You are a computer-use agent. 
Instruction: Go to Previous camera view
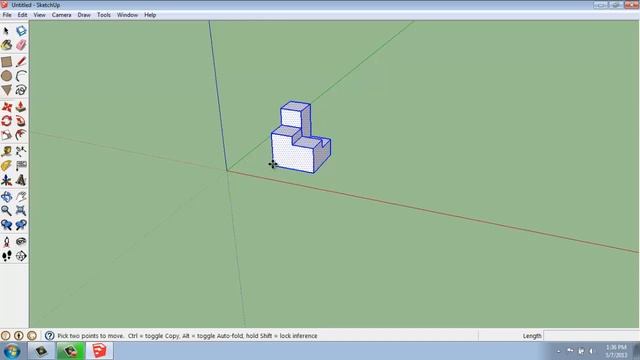[x=6, y=225]
